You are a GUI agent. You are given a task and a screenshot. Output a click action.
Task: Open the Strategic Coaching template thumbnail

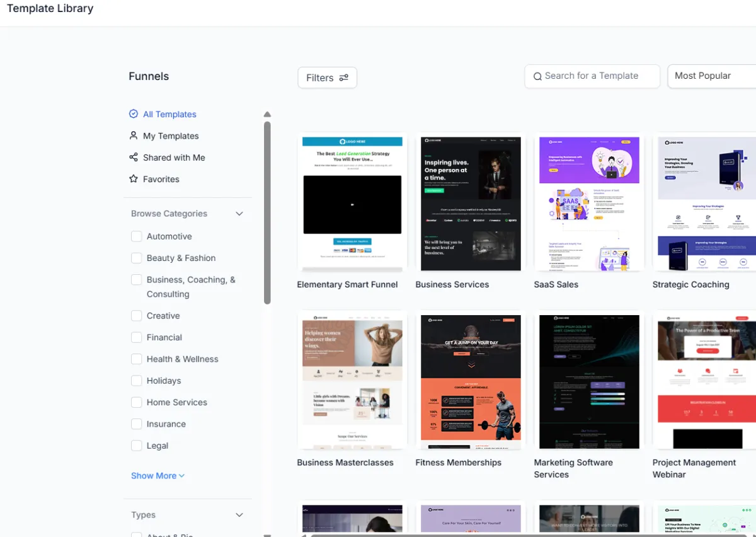[707, 204]
